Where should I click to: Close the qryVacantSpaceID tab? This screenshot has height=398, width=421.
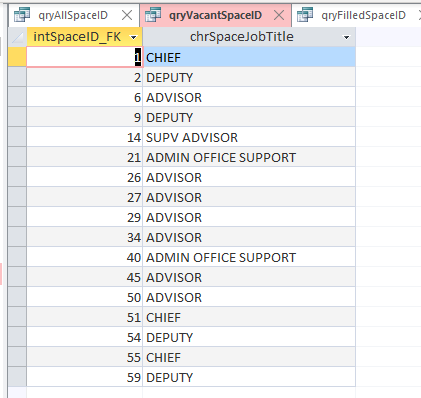point(279,15)
